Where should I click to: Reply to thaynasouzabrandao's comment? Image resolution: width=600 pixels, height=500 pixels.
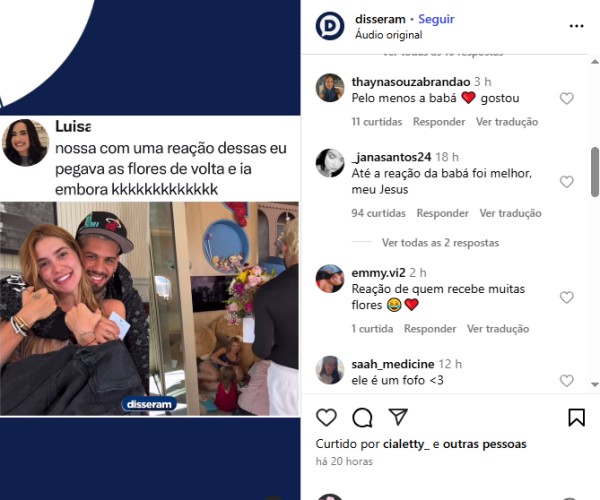pyautogui.click(x=439, y=122)
